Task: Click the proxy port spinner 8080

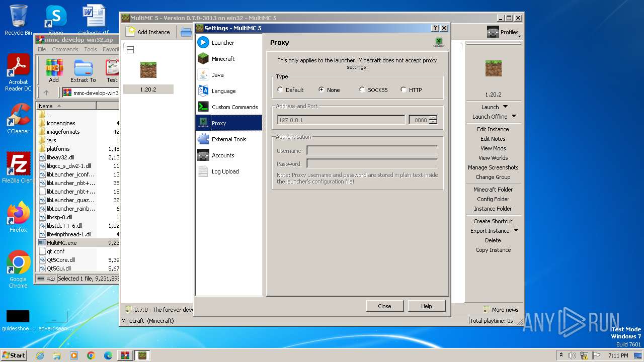Action: (x=423, y=120)
